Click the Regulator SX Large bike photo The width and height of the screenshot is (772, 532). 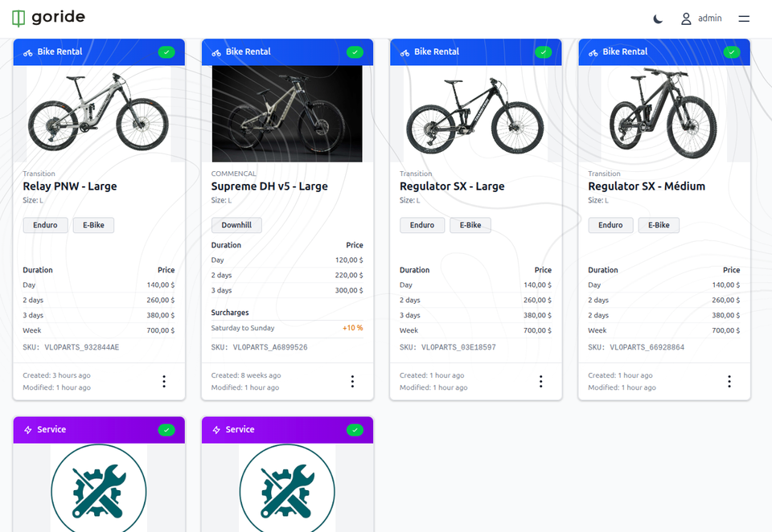[x=475, y=113]
